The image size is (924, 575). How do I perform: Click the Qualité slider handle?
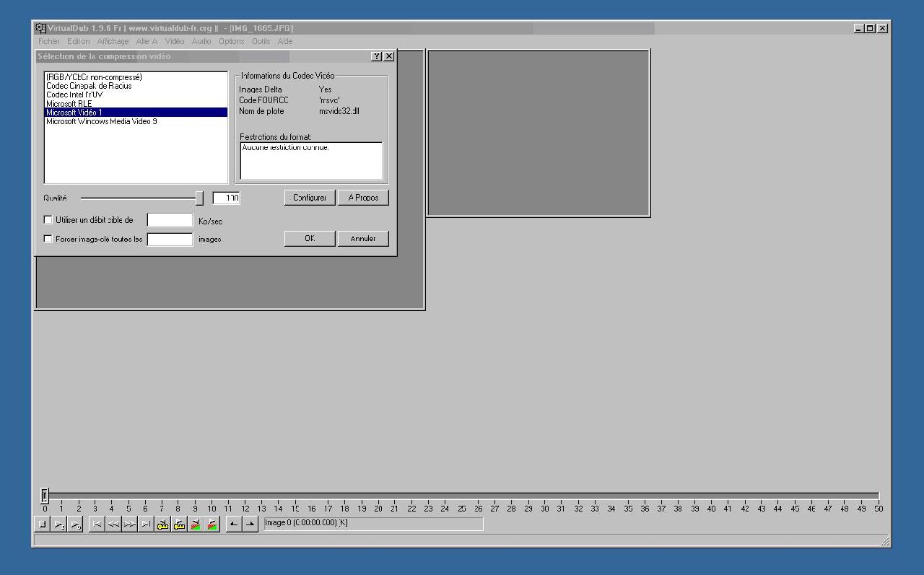pyautogui.click(x=199, y=198)
